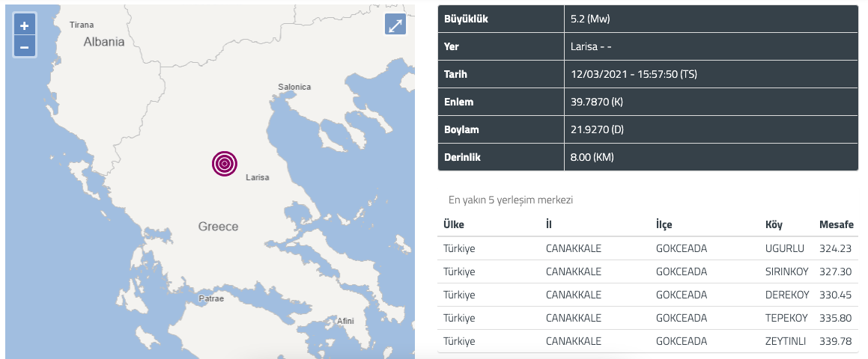Screen dimensions: 868x359
Task: Click the Larisa city label on map
Action: [x=258, y=177]
